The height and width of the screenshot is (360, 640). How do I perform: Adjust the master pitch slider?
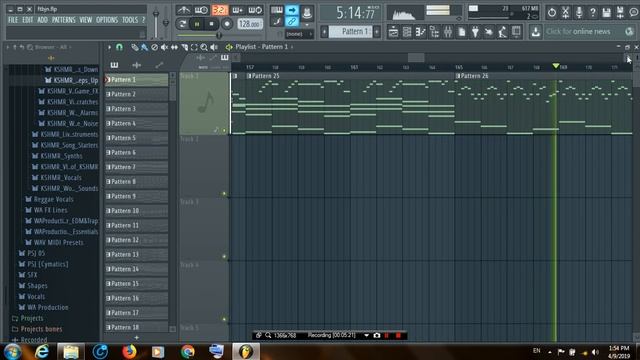[x=166, y=22]
